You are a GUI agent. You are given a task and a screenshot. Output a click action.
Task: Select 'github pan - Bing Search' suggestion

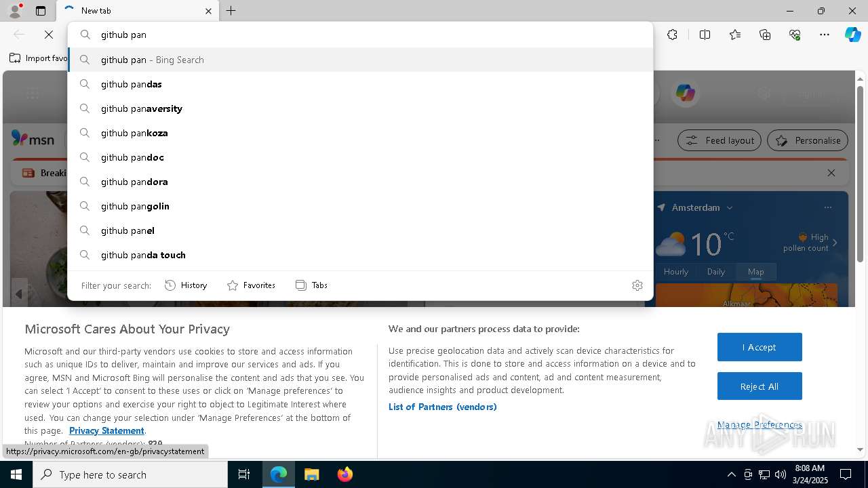click(x=360, y=60)
